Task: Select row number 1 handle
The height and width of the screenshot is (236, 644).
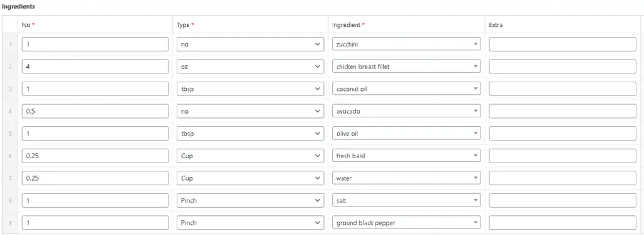Action: tap(10, 44)
